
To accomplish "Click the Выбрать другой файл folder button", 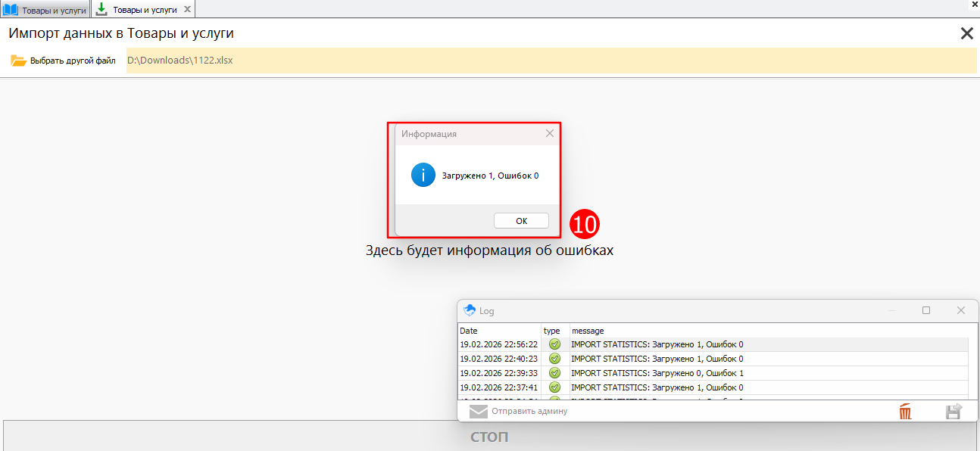I will 64,61.
